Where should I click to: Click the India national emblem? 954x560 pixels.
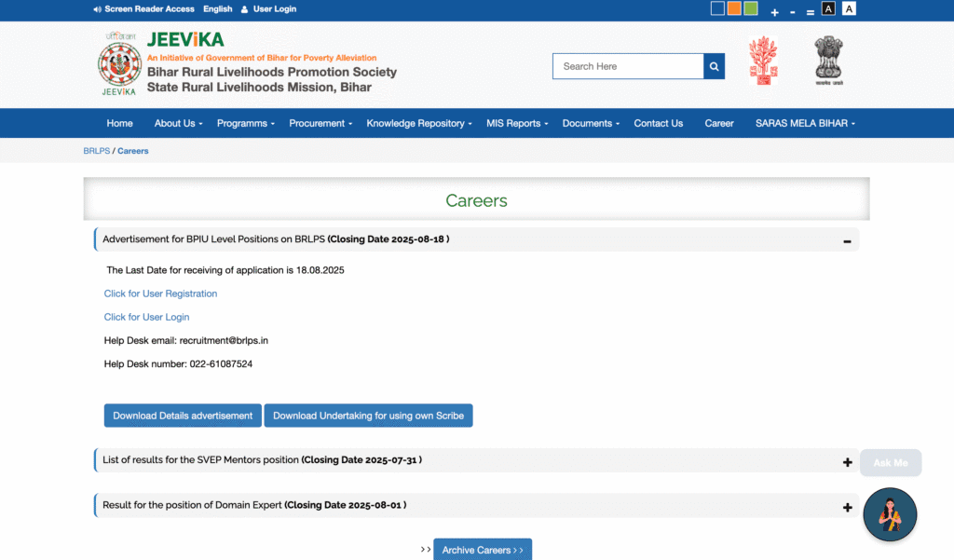coord(827,61)
